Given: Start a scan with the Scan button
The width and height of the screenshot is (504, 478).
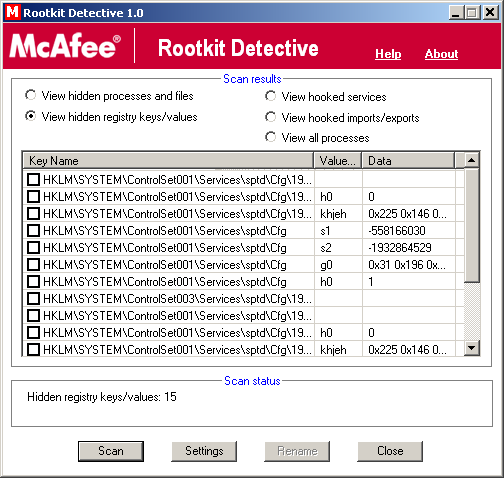Looking at the screenshot, I should click(x=111, y=451).
